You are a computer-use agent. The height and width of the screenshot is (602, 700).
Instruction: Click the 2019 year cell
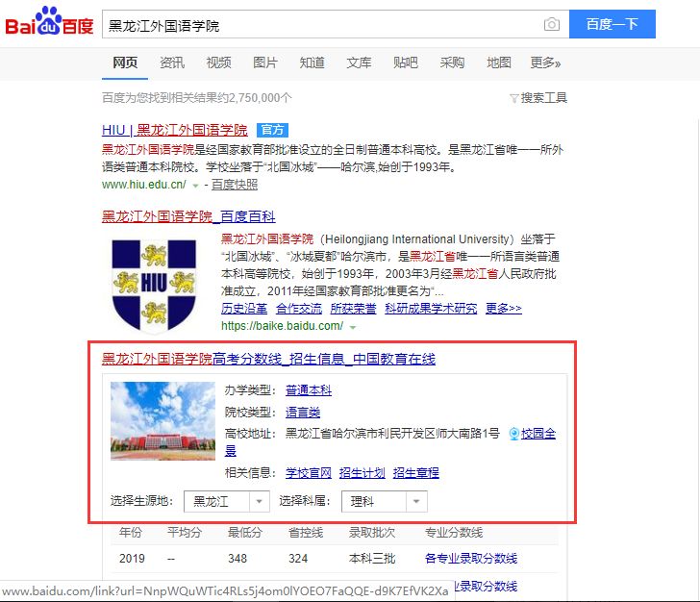132,559
